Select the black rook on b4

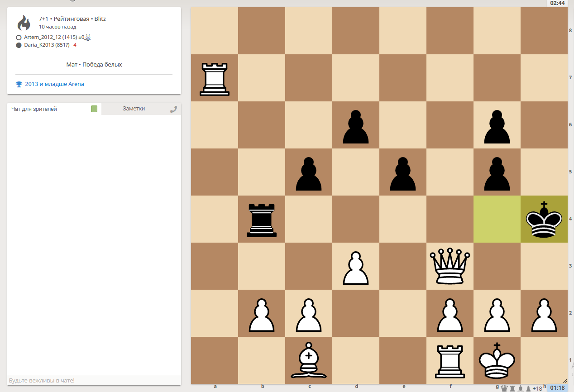tap(262, 219)
